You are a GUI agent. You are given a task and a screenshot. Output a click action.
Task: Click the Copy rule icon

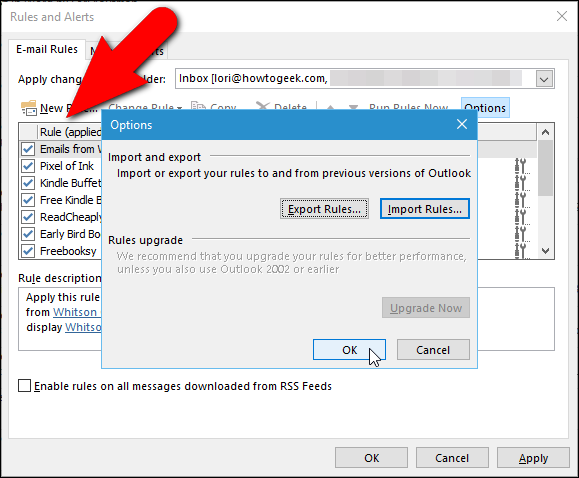click(x=198, y=106)
